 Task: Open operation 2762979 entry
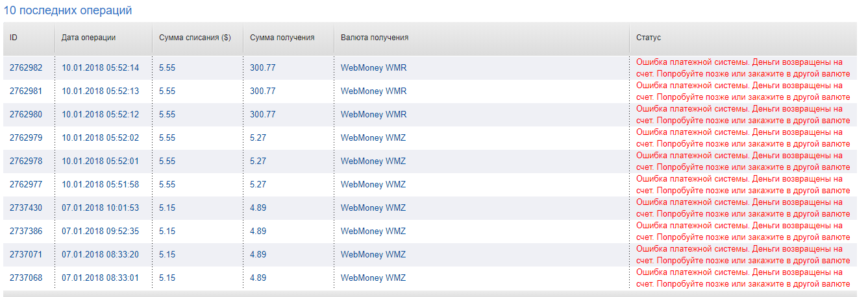(x=26, y=137)
